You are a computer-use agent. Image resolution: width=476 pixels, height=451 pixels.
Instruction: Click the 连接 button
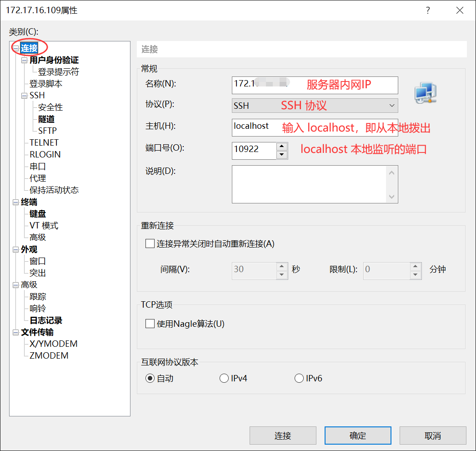[283, 436]
